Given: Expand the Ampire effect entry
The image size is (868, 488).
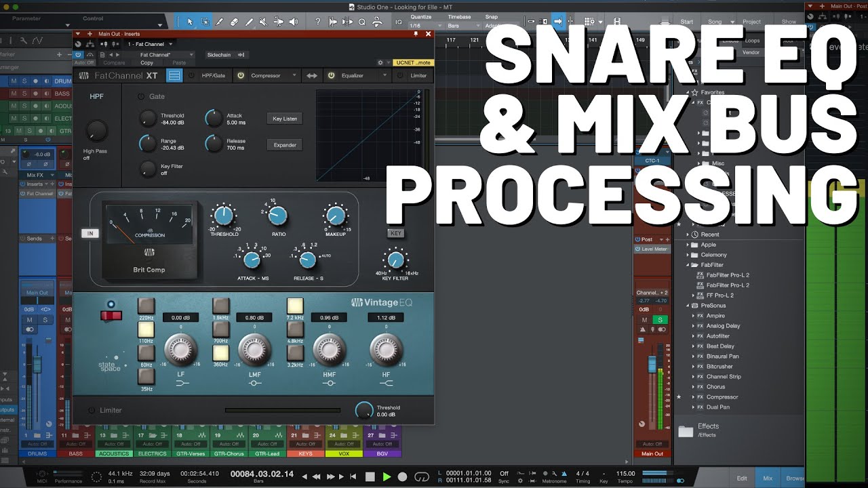Looking at the screenshot, I should pos(694,316).
